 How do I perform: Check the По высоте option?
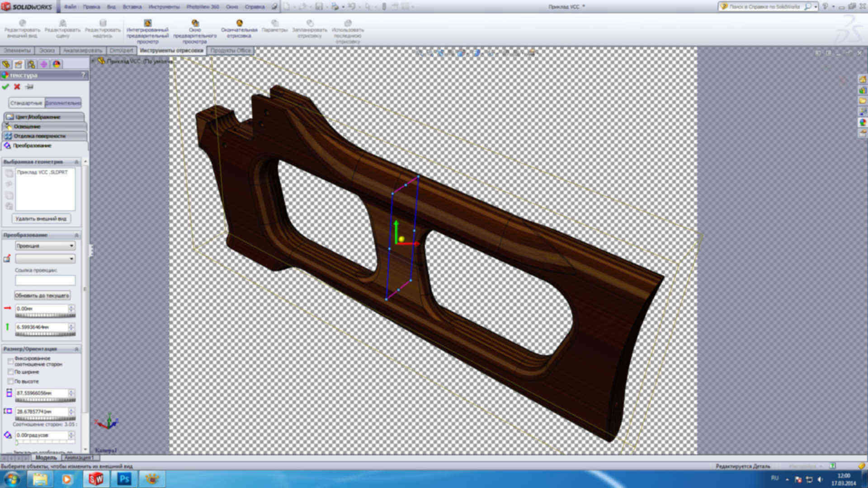10,381
